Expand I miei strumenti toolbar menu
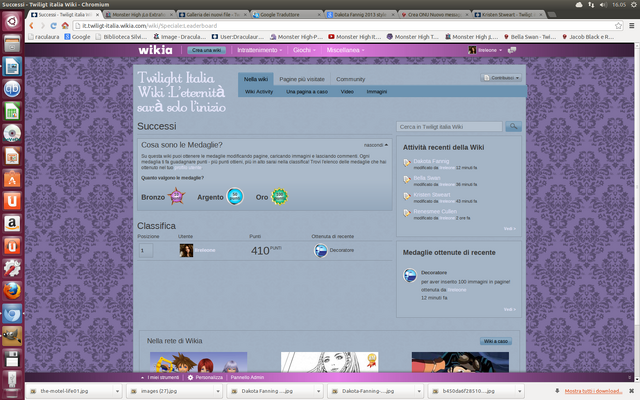The height and width of the screenshot is (400, 640). pos(160,378)
